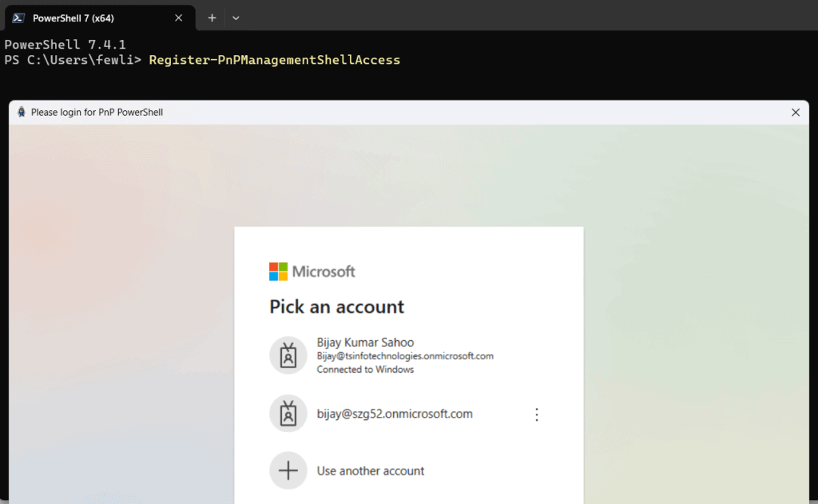Click the PowerShell icon on the tab
Image resolution: width=818 pixels, height=504 pixels.
click(x=19, y=18)
